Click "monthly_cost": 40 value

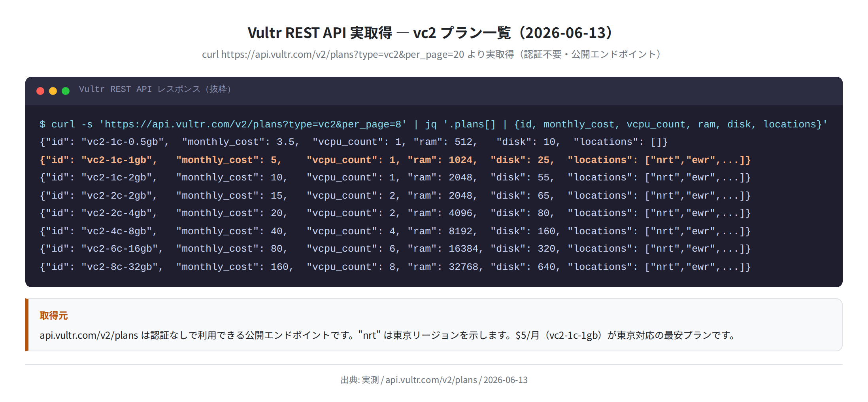coord(276,231)
